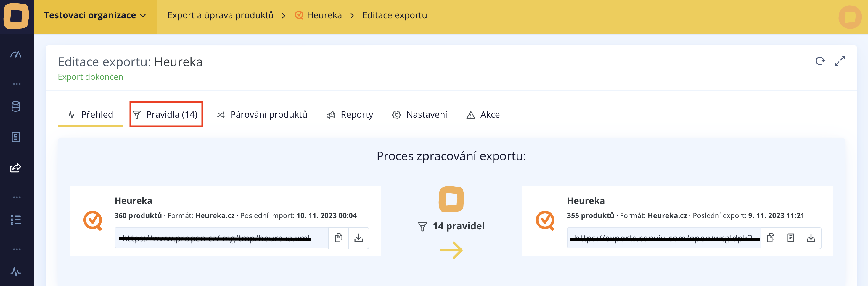Go to the Nastavení tab

[x=419, y=114]
